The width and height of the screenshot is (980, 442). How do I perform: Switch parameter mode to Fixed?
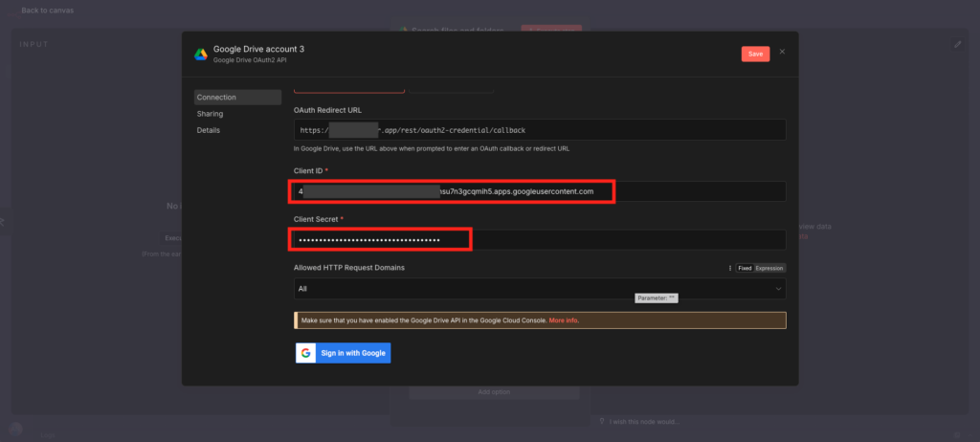tap(744, 268)
